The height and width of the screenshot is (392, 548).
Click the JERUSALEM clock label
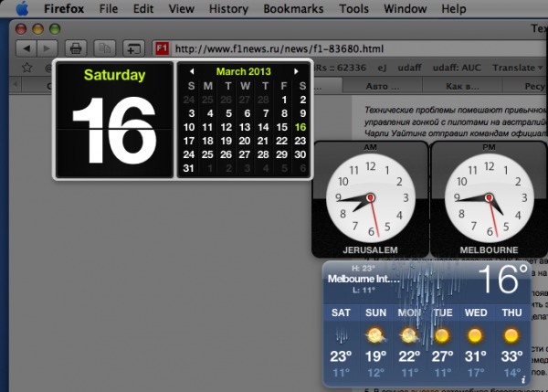point(370,250)
